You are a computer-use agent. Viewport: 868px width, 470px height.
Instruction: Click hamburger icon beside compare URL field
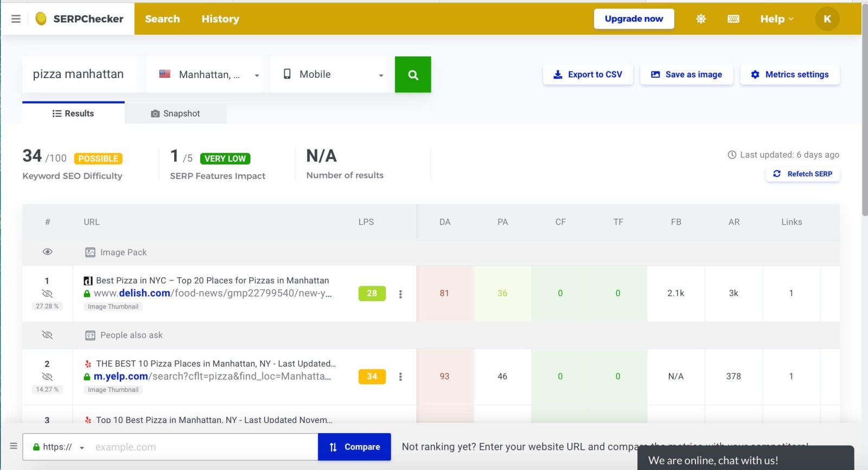[x=14, y=446]
